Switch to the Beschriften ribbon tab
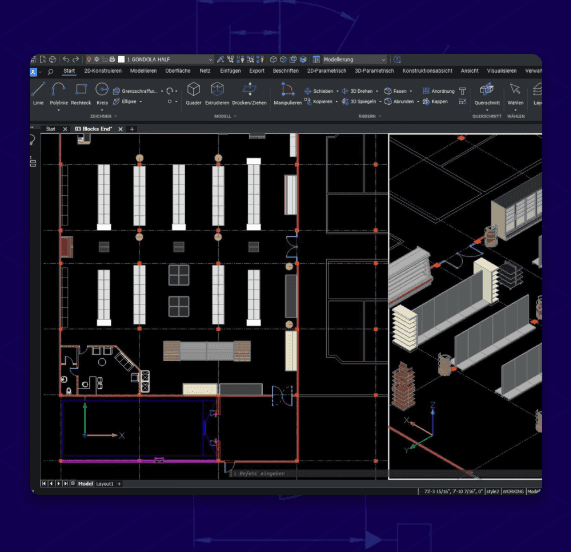This screenshot has height=552, width=571. [x=286, y=71]
